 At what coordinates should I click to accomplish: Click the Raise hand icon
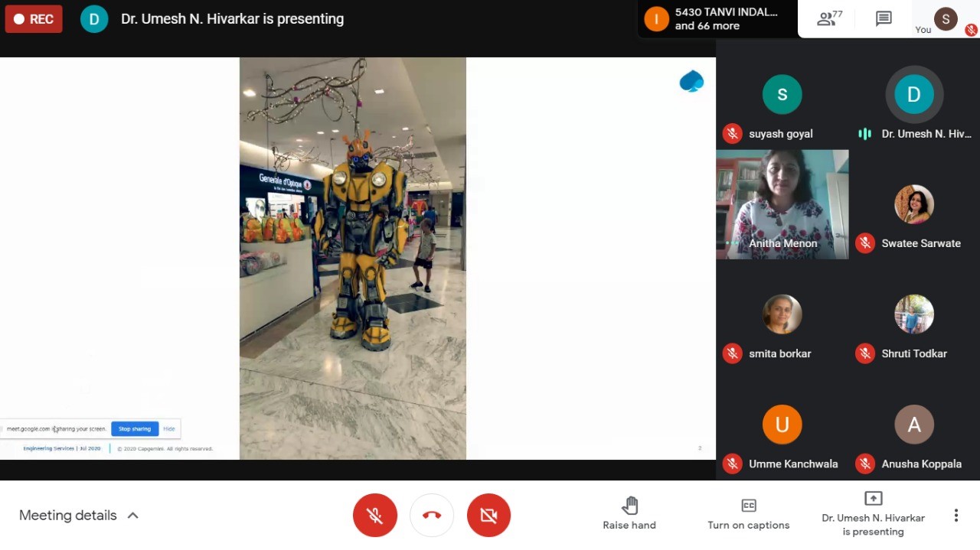point(629,506)
